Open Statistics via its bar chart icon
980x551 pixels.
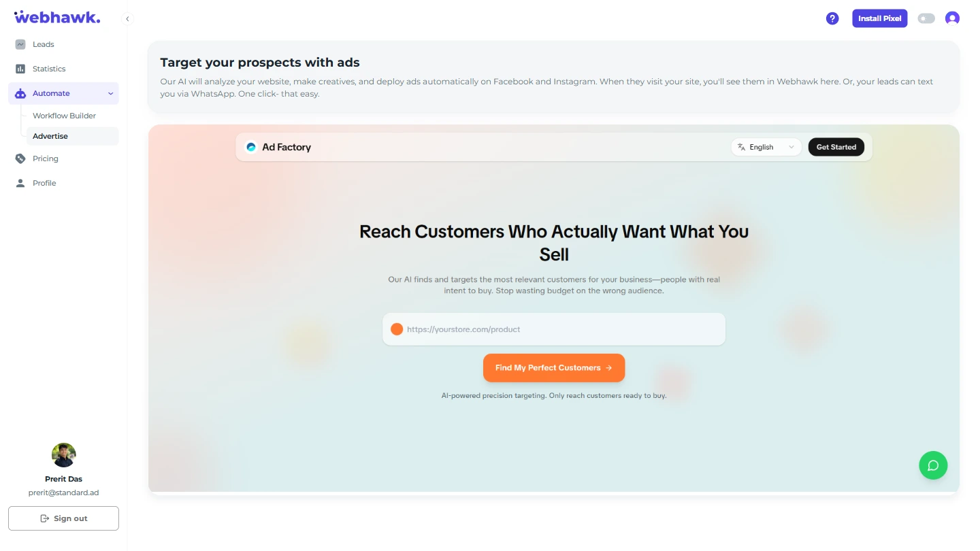[20, 69]
